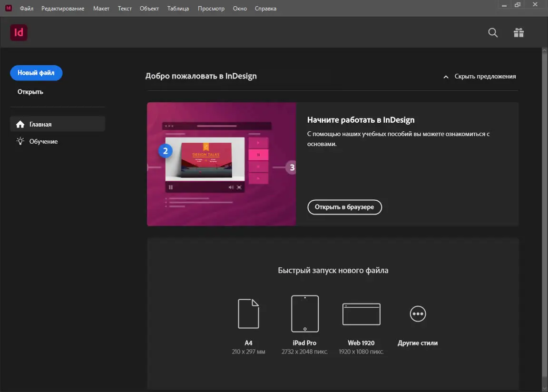Image resolution: width=548 pixels, height=392 pixels.
Task: Click the volume icon in tutorial preview
Action: coord(231,187)
